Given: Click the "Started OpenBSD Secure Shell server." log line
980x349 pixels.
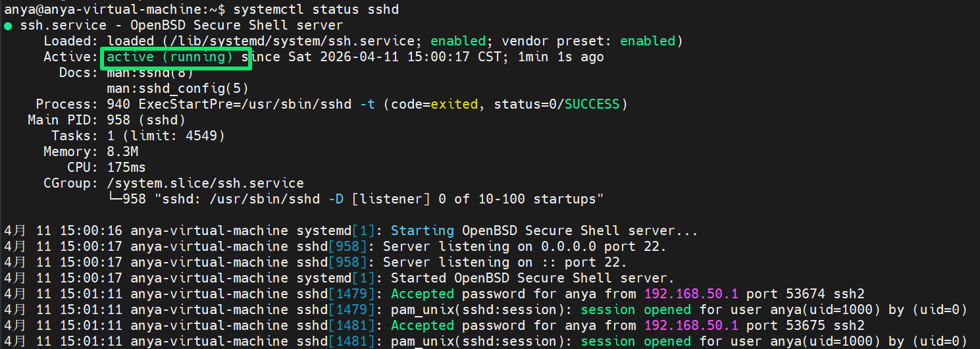Looking at the screenshot, I should (x=533, y=279).
